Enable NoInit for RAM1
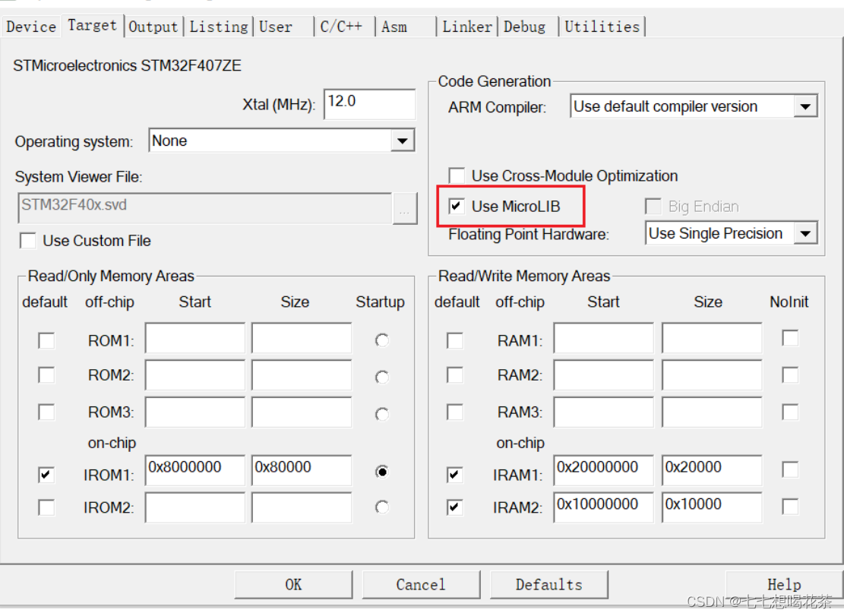 (790, 339)
